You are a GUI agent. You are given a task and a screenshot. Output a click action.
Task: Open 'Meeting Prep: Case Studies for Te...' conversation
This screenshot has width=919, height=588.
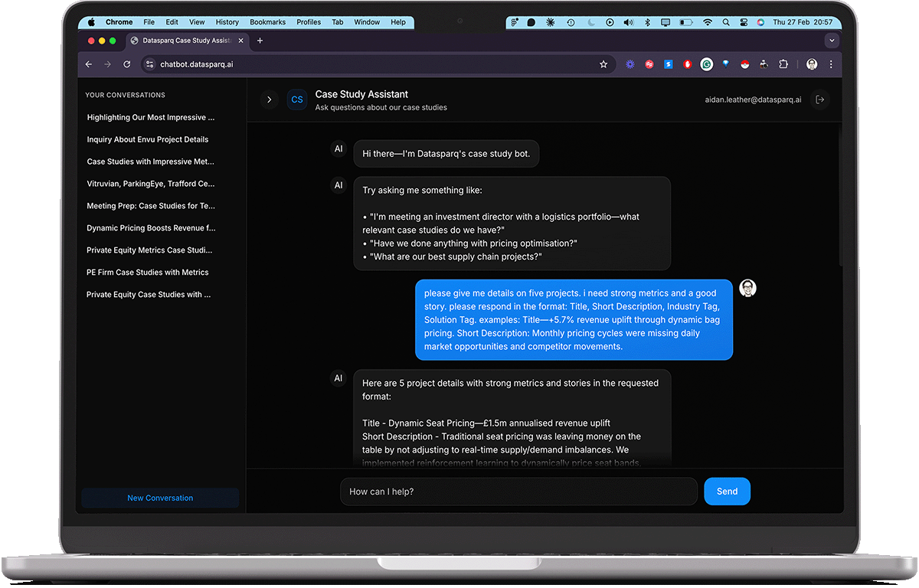[151, 206]
